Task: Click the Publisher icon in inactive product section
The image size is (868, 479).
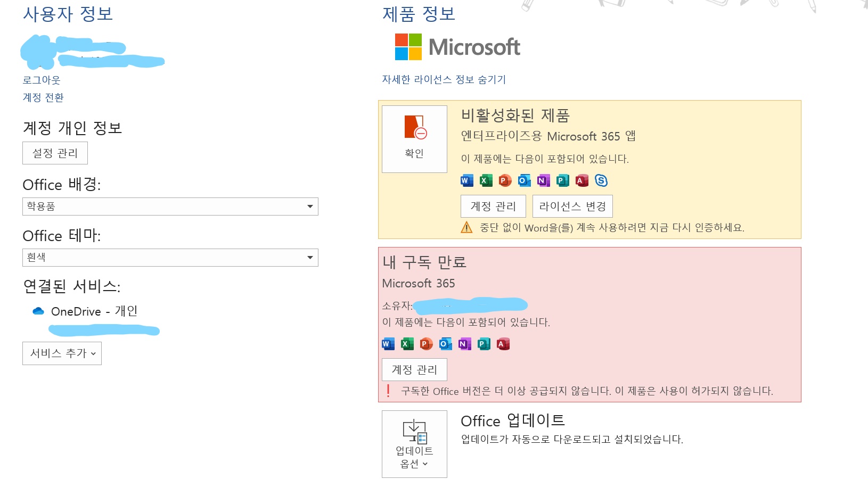Action: click(563, 180)
